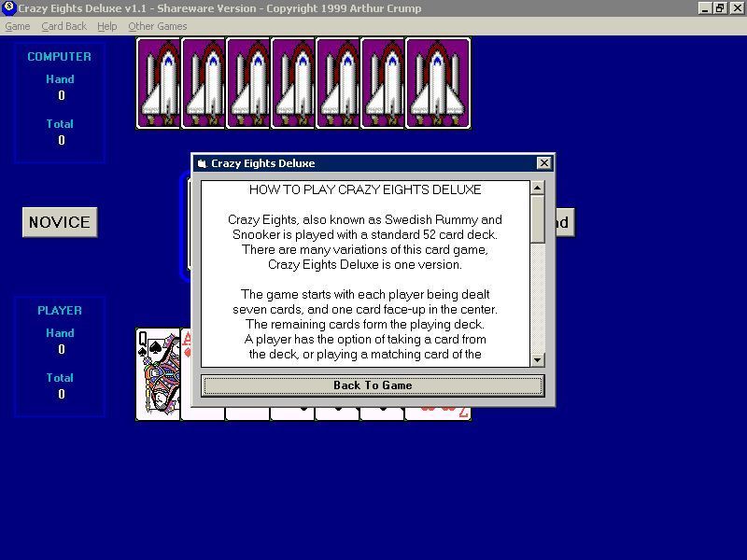Close the How To Play dialog
Image resolution: width=747 pixels, height=560 pixels.
click(x=544, y=162)
